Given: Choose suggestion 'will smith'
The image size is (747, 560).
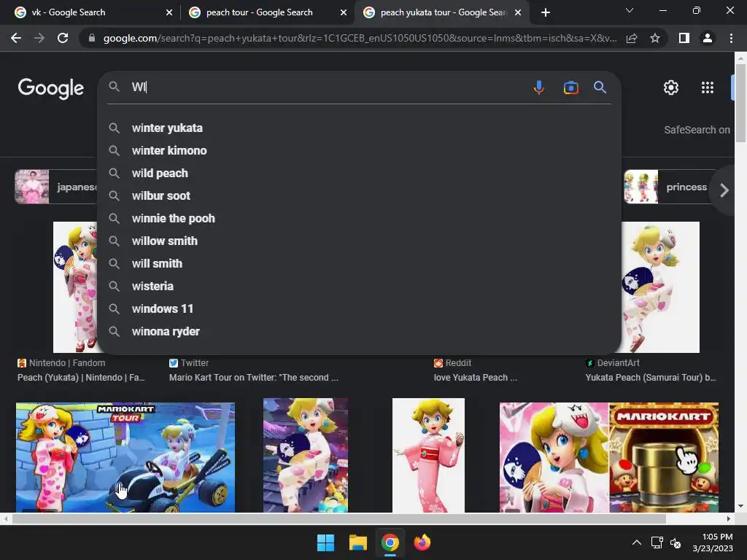Looking at the screenshot, I should tap(359, 264).
